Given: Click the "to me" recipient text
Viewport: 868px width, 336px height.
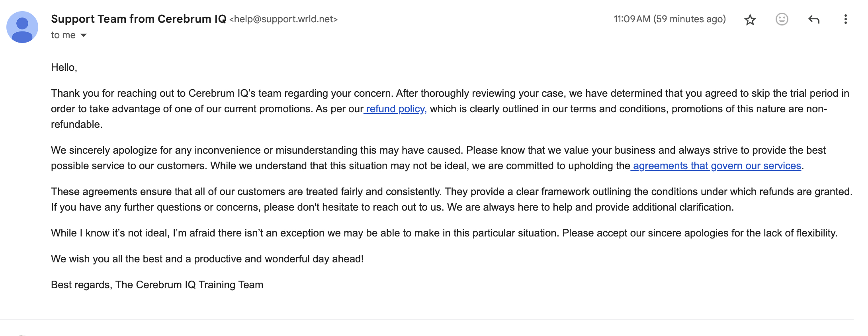Looking at the screenshot, I should click(x=63, y=35).
